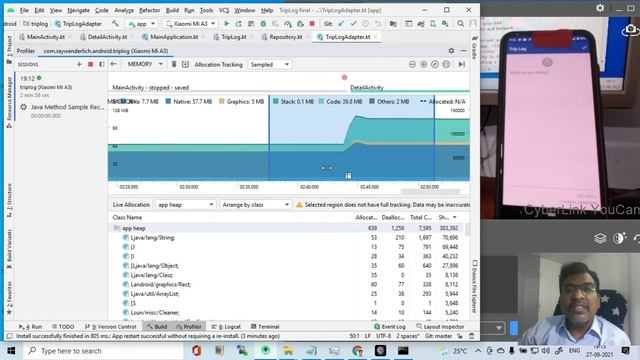640x360 pixels.
Task: Click the Zoom to Selection icon
Action: [x=447, y=64]
